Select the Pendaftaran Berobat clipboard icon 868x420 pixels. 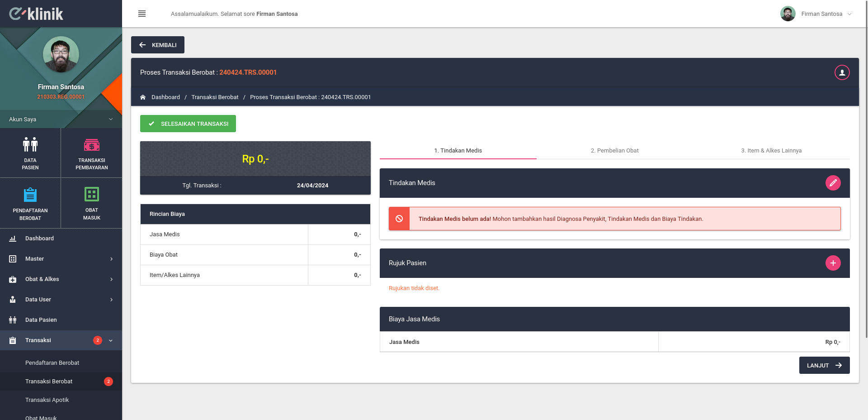[x=30, y=195]
